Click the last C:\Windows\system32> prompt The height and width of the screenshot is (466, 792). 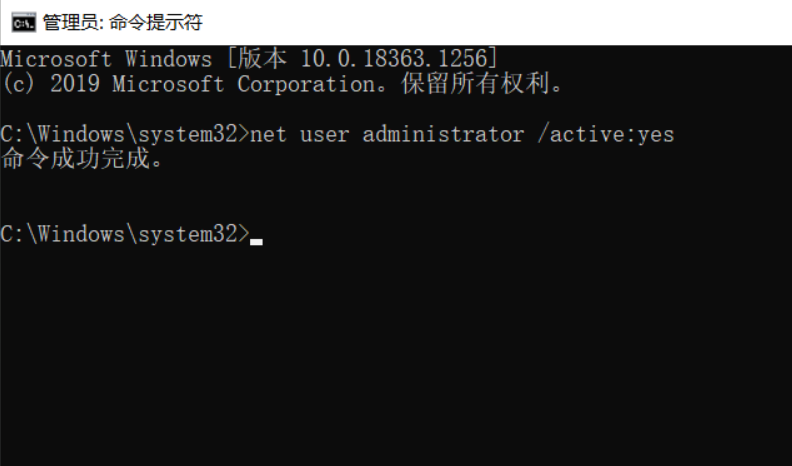124,234
